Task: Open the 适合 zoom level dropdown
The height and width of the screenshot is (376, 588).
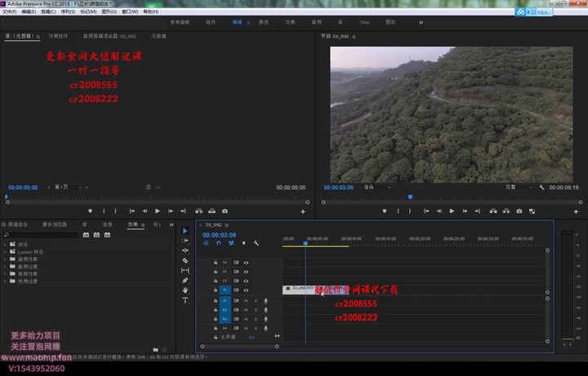Action: click(376, 188)
